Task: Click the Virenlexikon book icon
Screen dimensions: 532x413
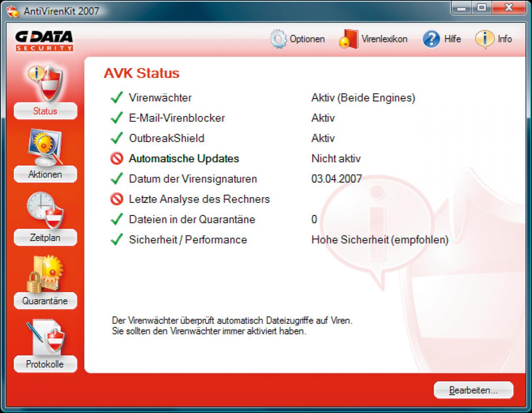Action: coord(348,39)
